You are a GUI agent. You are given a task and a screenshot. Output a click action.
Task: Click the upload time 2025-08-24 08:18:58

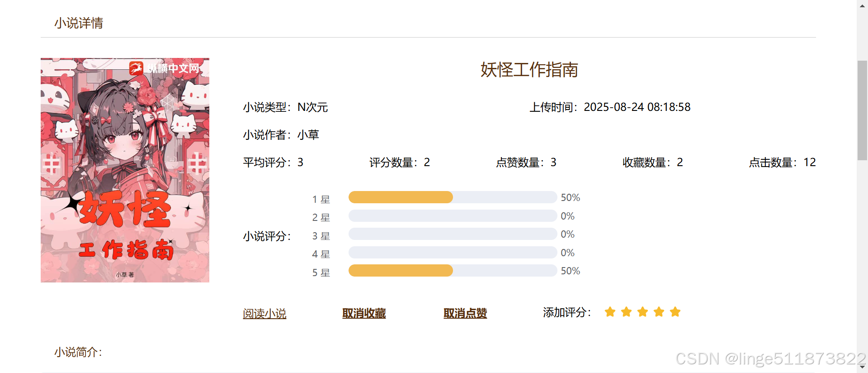637,107
